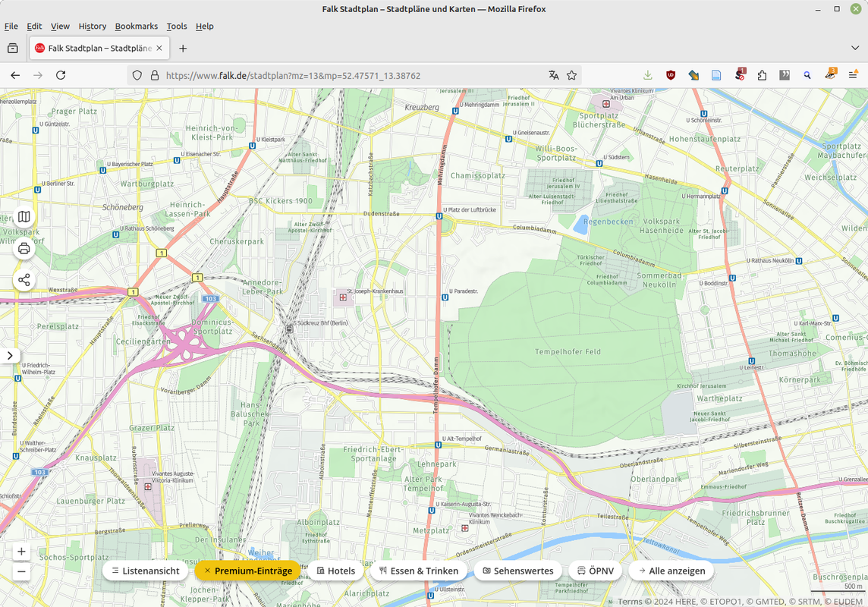Open Firefox application hamburger menu
The height and width of the screenshot is (607, 868).
point(853,75)
